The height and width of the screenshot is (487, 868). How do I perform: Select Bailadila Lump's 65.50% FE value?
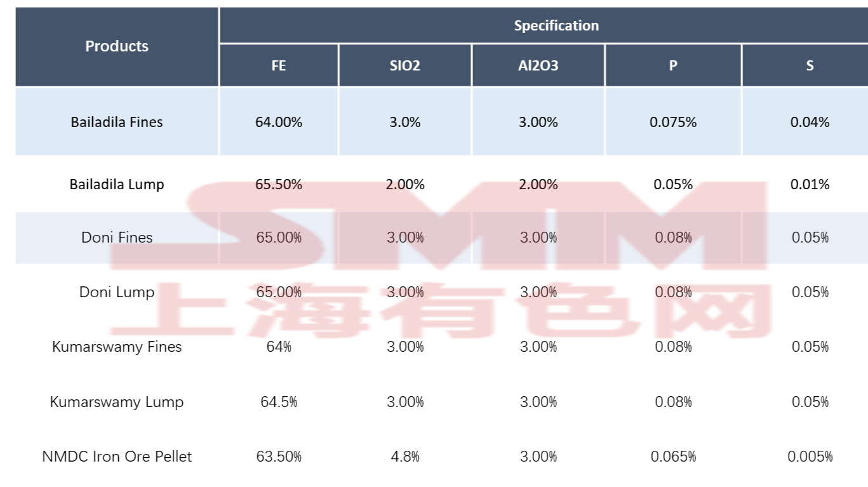pos(279,184)
